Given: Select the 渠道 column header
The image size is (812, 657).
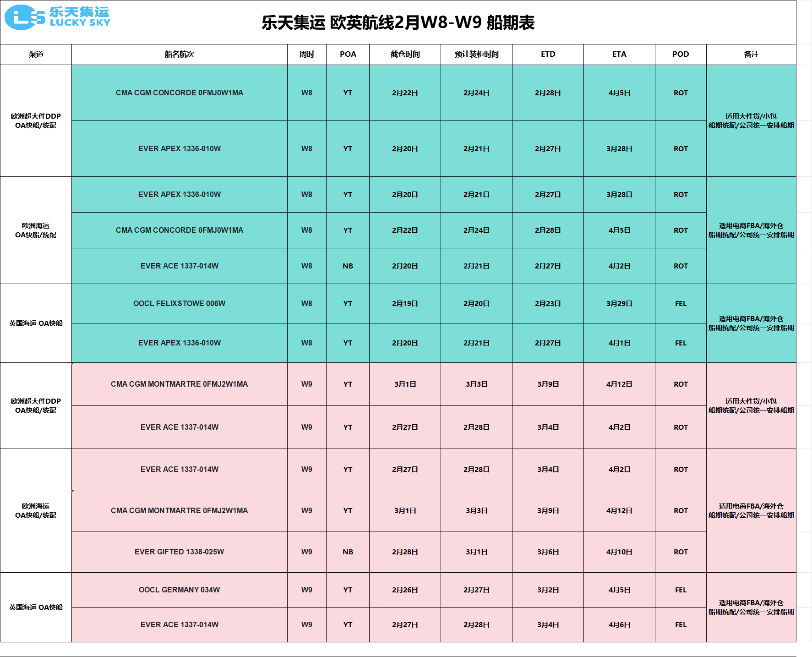Looking at the screenshot, I should [36, 55].
